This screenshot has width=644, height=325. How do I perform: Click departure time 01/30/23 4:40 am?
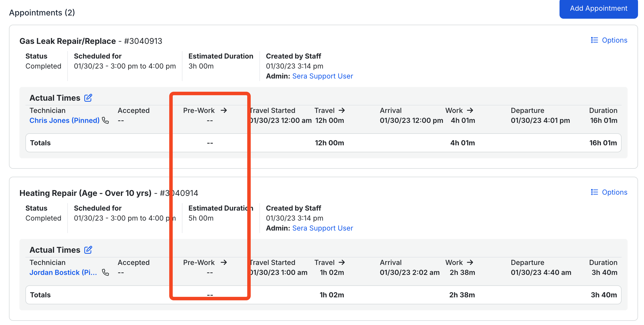541,272
